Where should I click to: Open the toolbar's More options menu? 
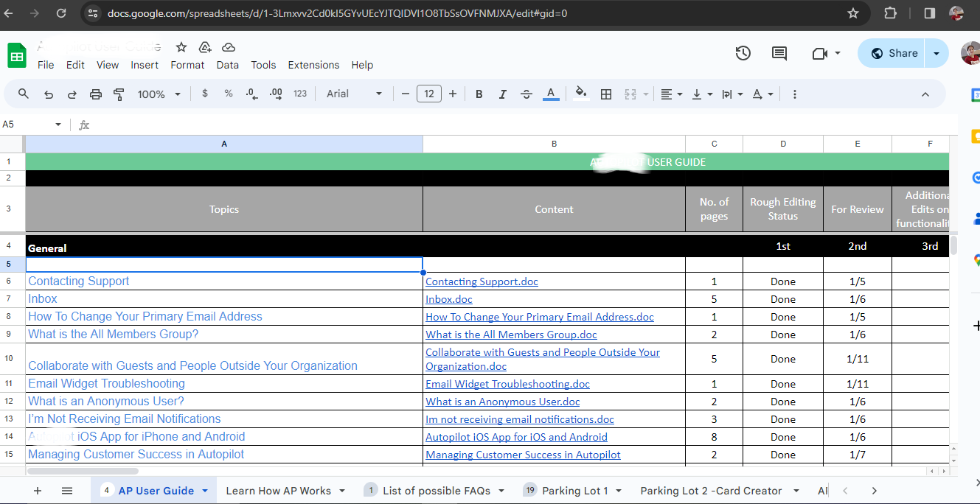[795, 94]
